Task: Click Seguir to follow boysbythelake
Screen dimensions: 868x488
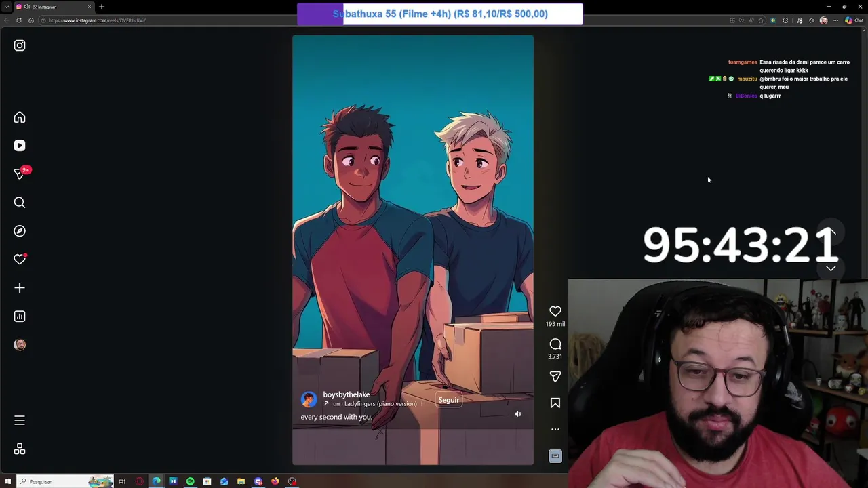Action: point(449,400)
